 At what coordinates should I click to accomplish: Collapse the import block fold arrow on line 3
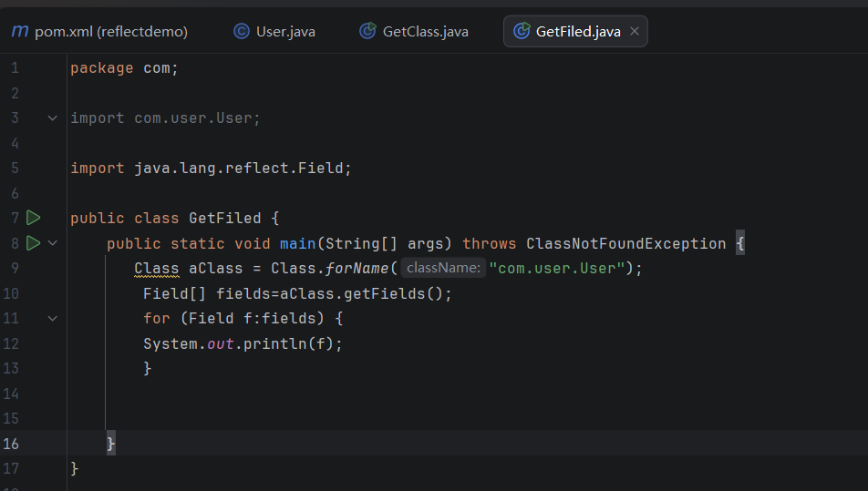coord(53,118)
